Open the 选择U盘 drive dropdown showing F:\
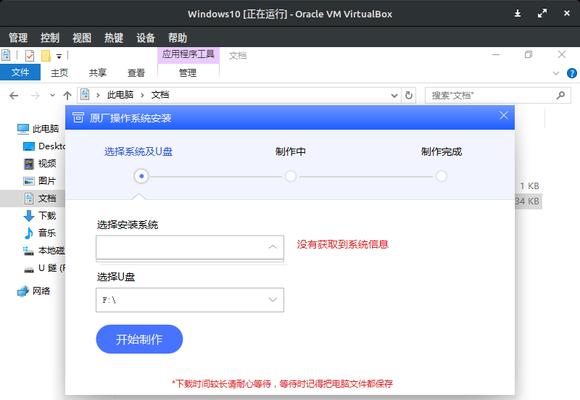The width and height of the screenshot is (580, 400). coord(190,300)
